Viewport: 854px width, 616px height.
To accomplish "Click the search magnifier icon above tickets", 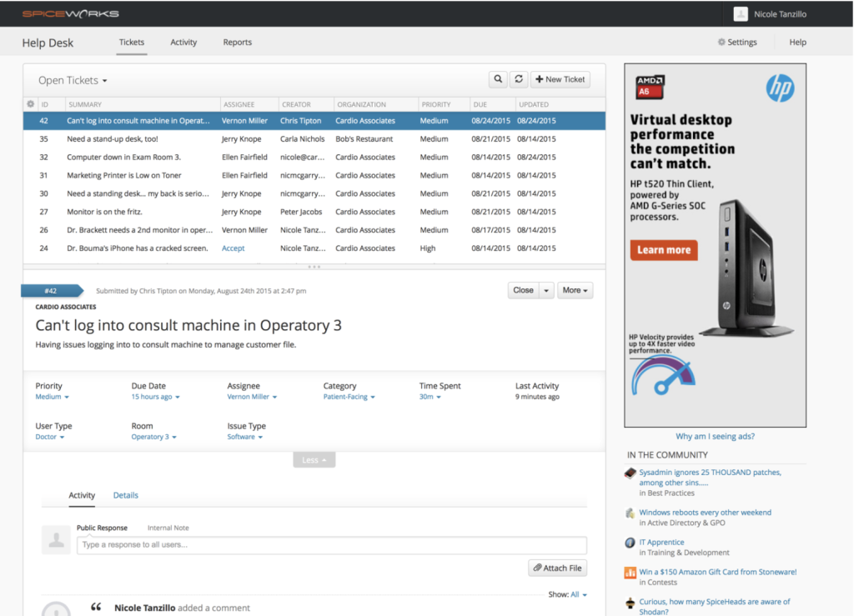I will pyautogui.click(x=498, y=79).
